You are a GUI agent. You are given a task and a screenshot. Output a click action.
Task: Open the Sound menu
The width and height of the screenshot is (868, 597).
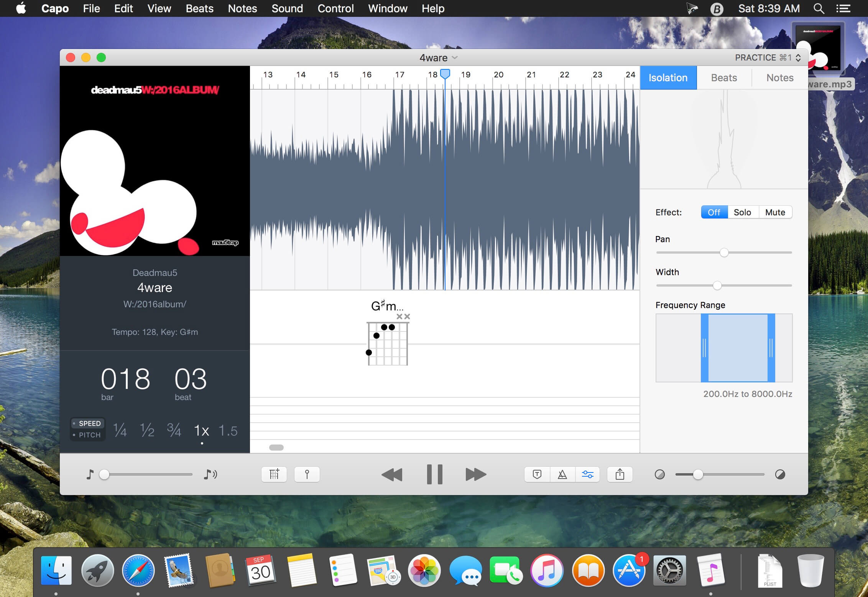[x=287, y=8]
